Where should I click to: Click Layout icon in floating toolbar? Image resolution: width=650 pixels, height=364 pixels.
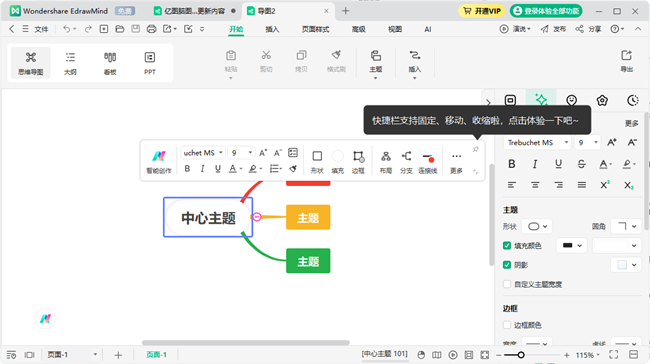[x=386, y=161]
